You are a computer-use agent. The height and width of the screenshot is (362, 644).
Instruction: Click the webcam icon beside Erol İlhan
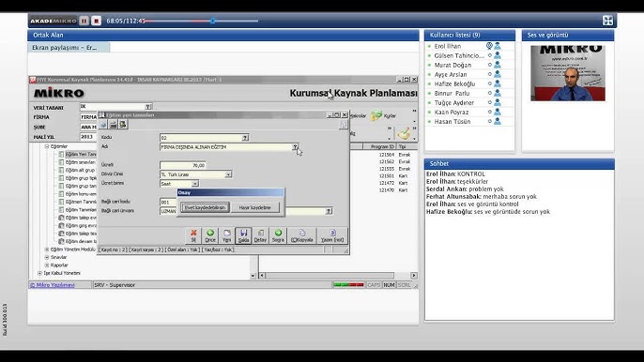coord(489,46)
